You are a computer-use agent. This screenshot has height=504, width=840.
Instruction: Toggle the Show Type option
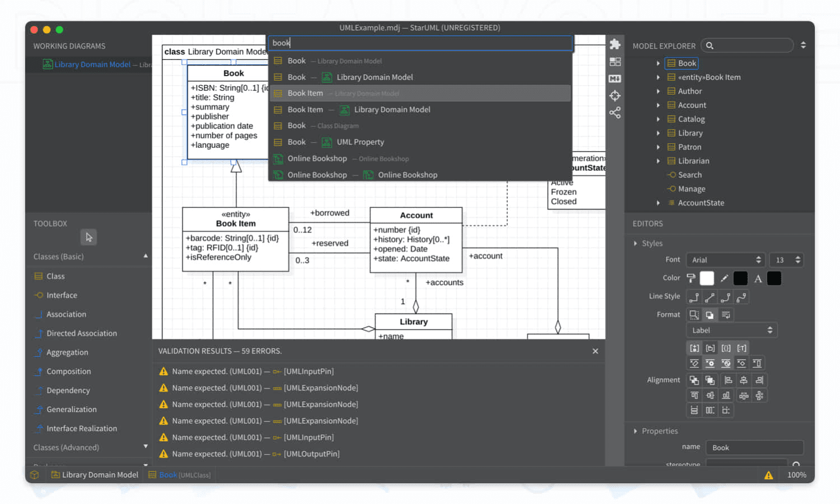click(741, 348)
